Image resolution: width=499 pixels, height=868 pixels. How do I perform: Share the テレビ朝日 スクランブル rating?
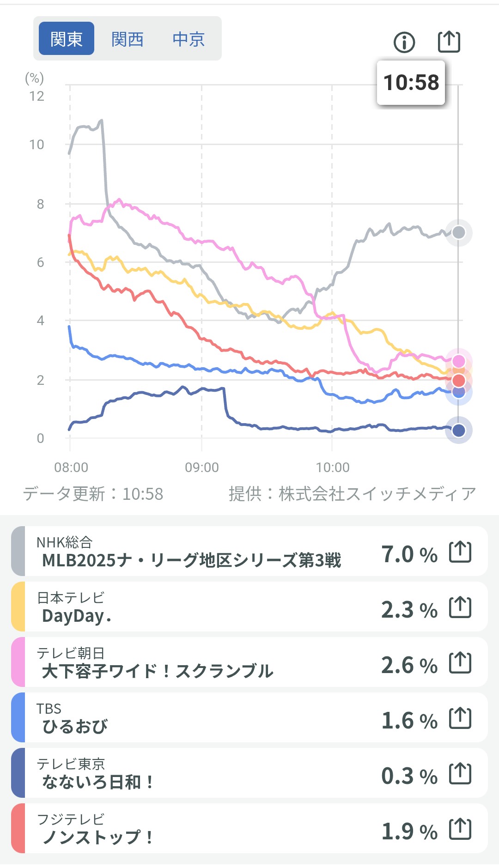(460, 662)
